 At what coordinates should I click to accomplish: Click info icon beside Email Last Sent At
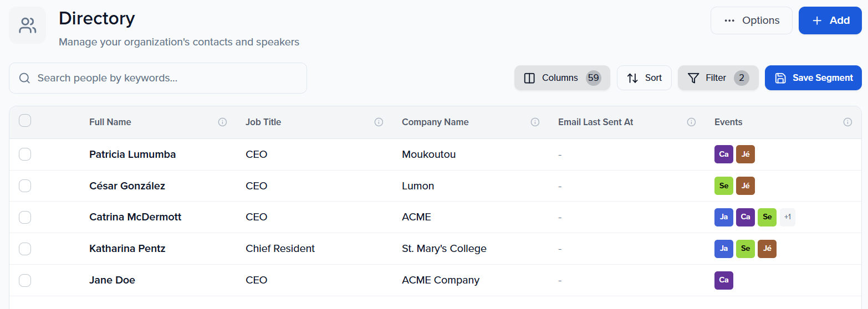(691, 122)
